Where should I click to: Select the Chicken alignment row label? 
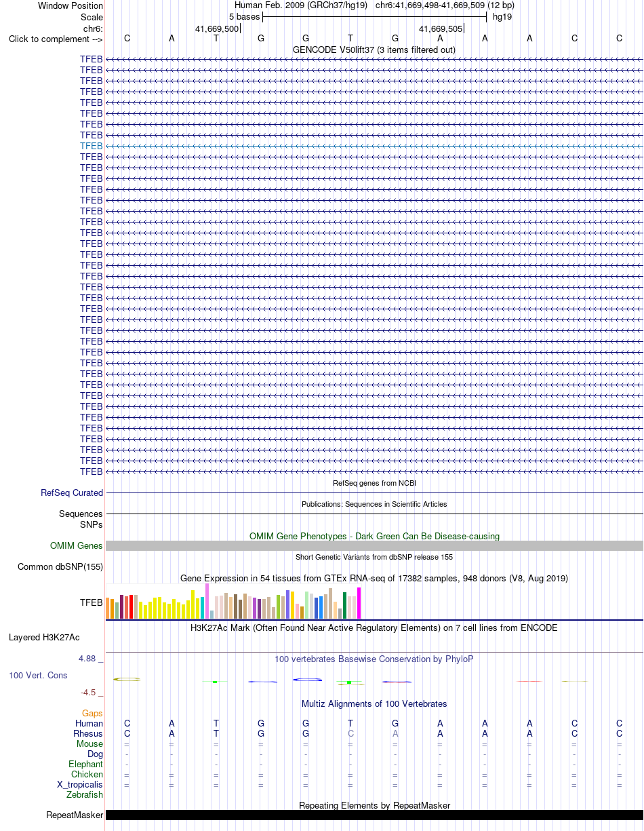point(87,775)
